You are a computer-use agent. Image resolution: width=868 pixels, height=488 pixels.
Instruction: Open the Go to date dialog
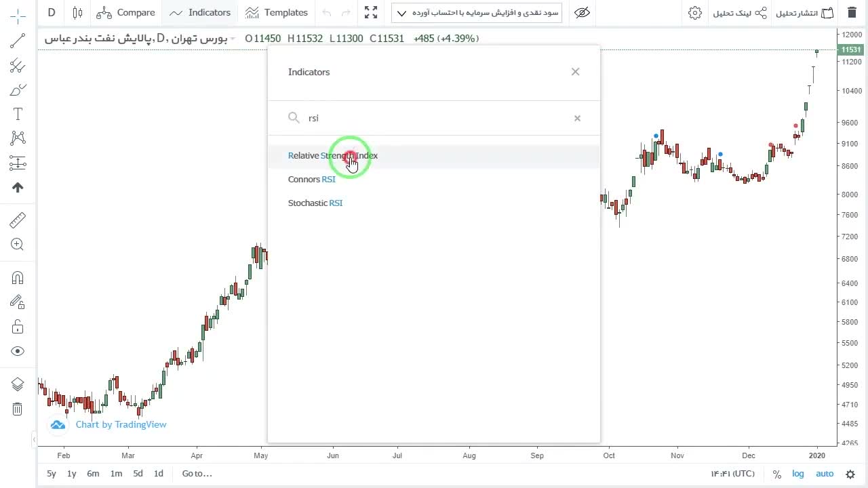197,474
